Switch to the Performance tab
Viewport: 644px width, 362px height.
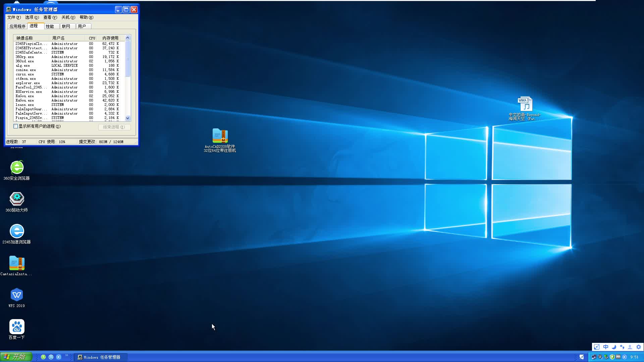point(50,26)
